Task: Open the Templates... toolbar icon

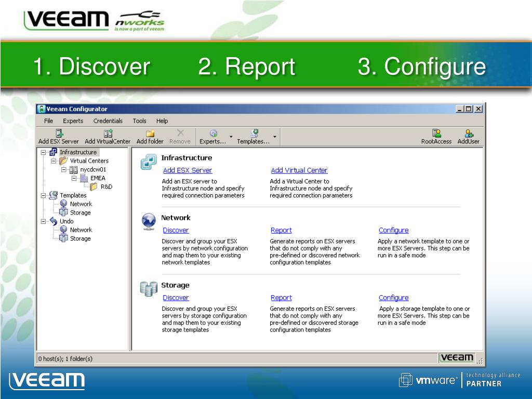Action: coord(255,132)
